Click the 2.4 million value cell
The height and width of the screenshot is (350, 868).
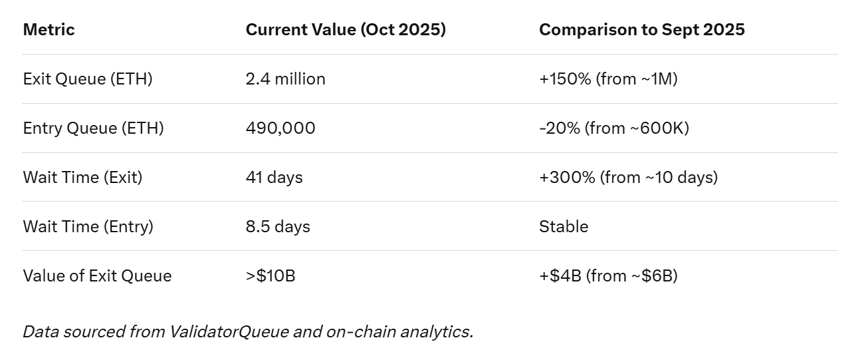click(x=285, y=79)
